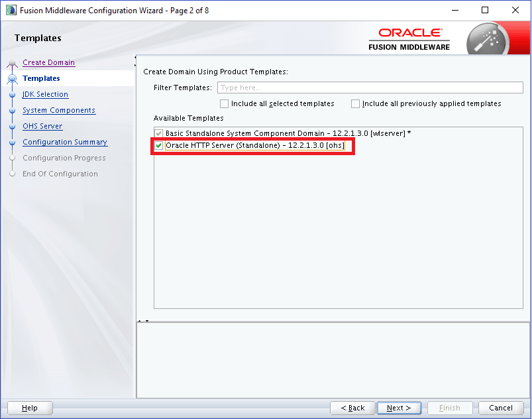Click the progress node beside System Components
This screenshot has height=419, width=532.
pos(13,110)
